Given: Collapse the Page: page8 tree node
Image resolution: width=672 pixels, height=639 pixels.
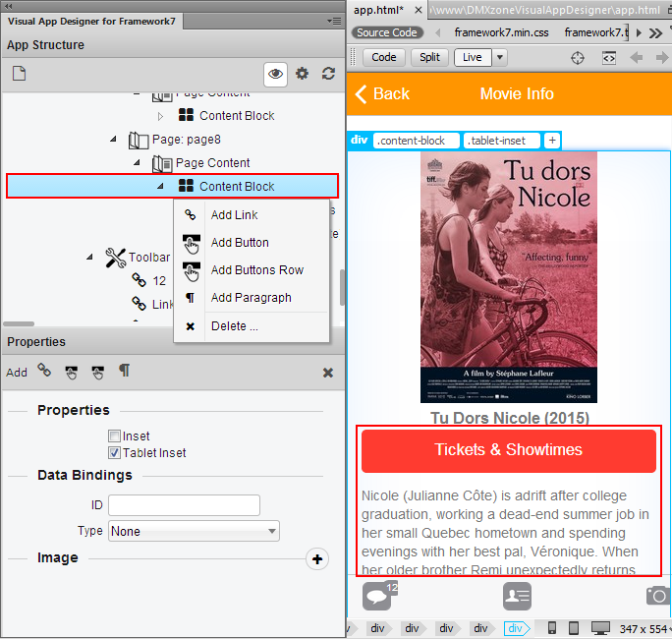Looking at the screenshot, I should click(x=113, y=139).
